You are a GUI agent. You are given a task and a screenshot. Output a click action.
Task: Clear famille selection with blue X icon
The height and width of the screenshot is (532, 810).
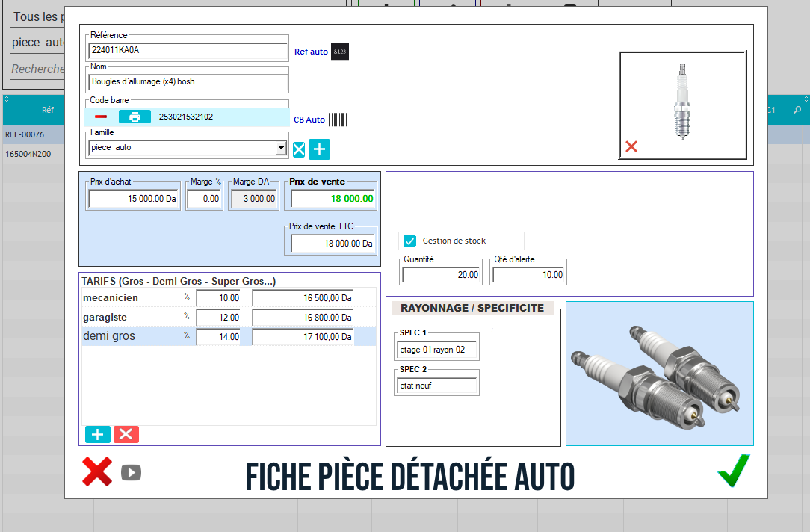pos(299,149)
